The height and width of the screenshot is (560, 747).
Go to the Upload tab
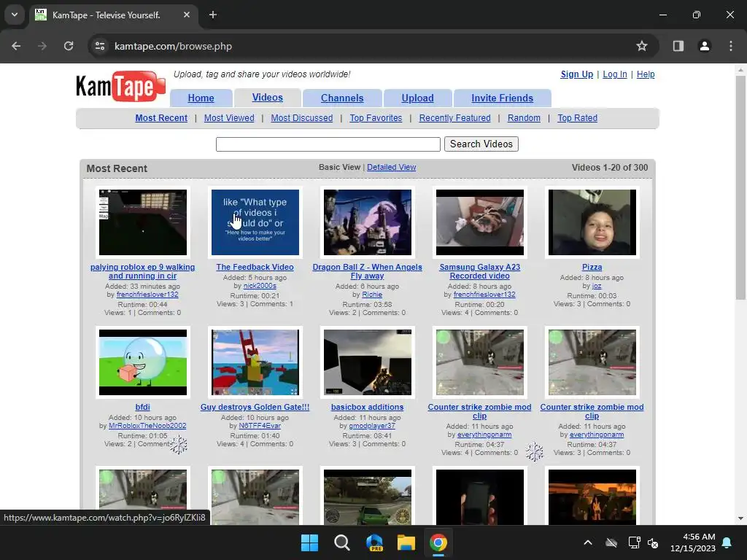[417, 98]
